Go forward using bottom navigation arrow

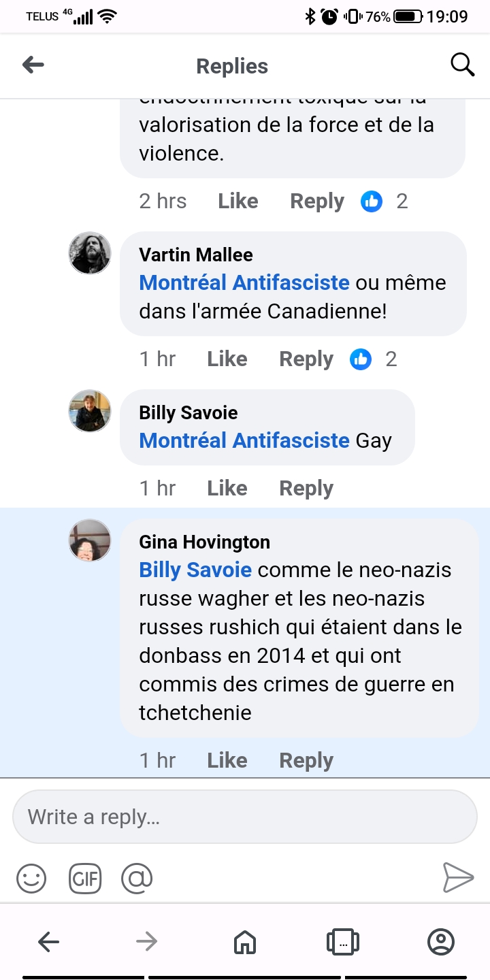coord(146,942)
